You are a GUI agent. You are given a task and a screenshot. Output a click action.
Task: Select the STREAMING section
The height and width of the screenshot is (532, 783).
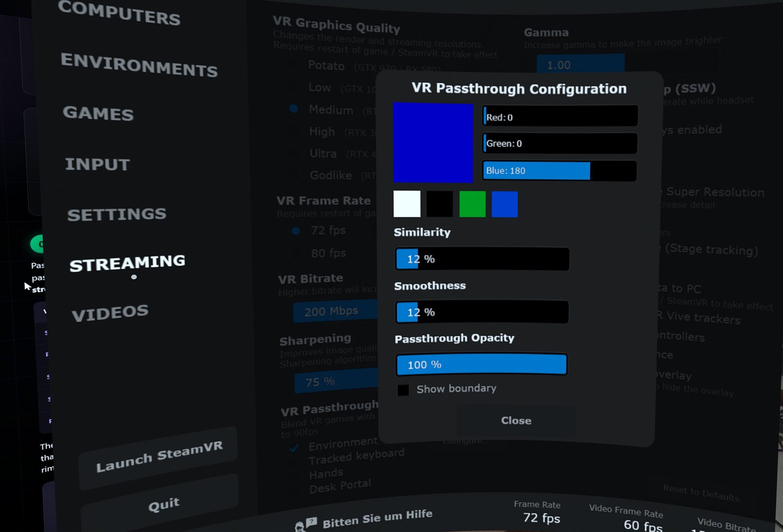pyautogui.click(x=127, y=263)
